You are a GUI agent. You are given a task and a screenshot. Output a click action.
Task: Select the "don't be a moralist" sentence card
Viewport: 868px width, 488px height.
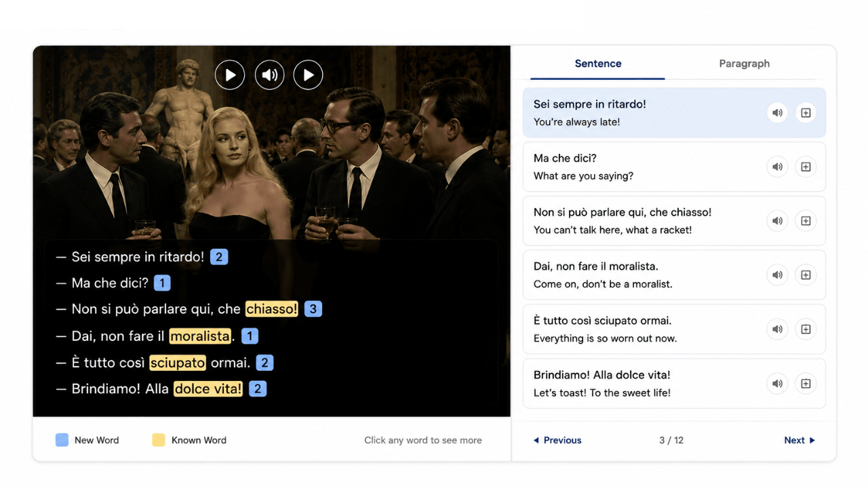point(674,275)
